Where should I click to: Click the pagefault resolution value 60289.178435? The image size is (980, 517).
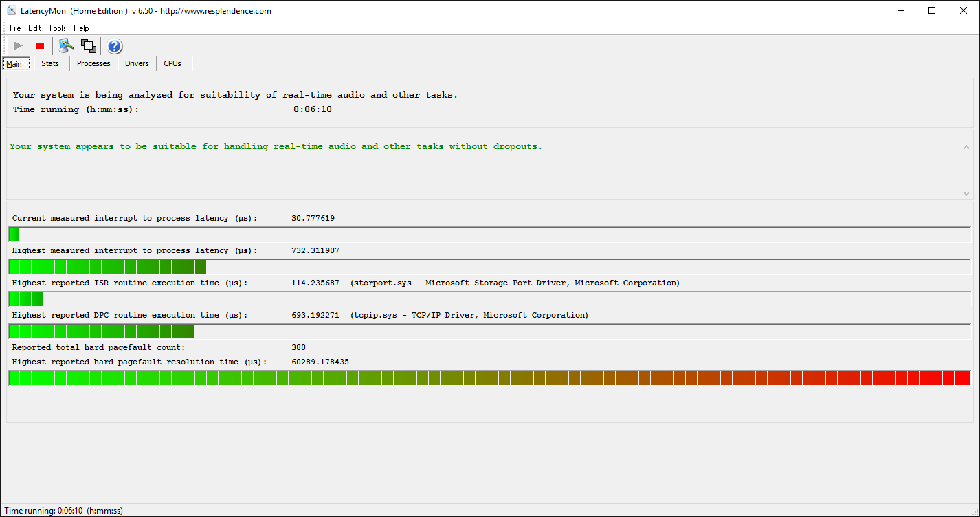(x=320, y=362)
